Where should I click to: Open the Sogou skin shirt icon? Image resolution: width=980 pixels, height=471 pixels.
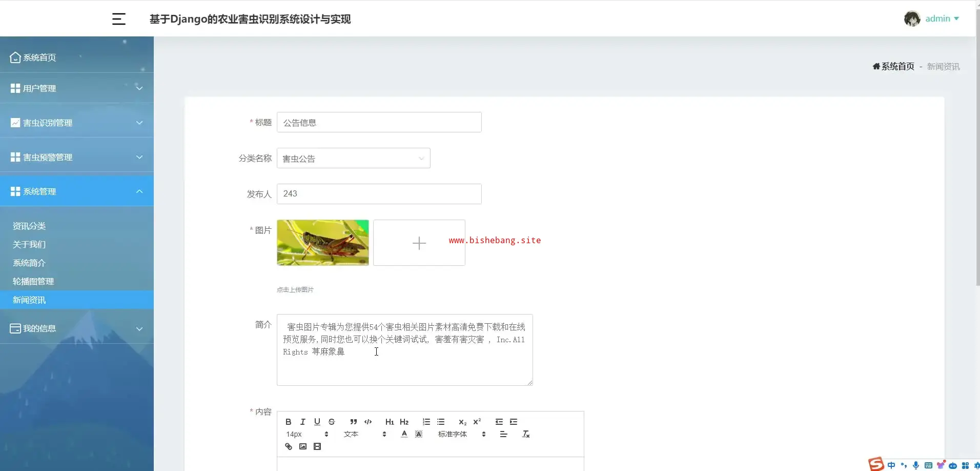941,465
